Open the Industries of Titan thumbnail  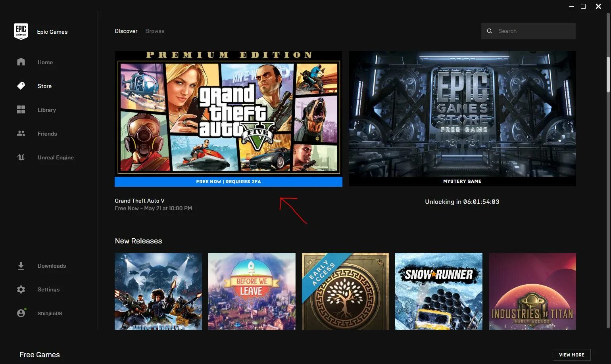[x=532, y=291]
